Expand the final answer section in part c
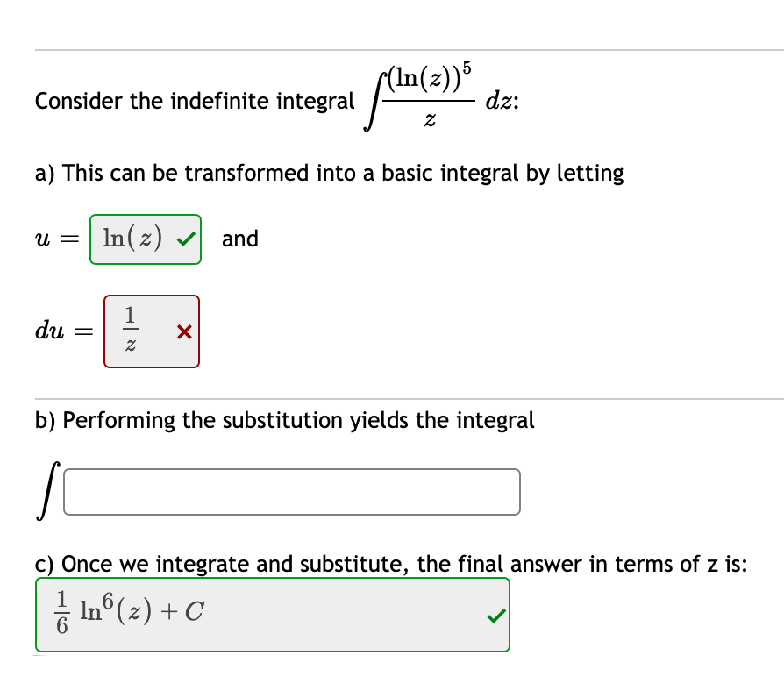This screenshot has width=784, height=684. (273, 614)
